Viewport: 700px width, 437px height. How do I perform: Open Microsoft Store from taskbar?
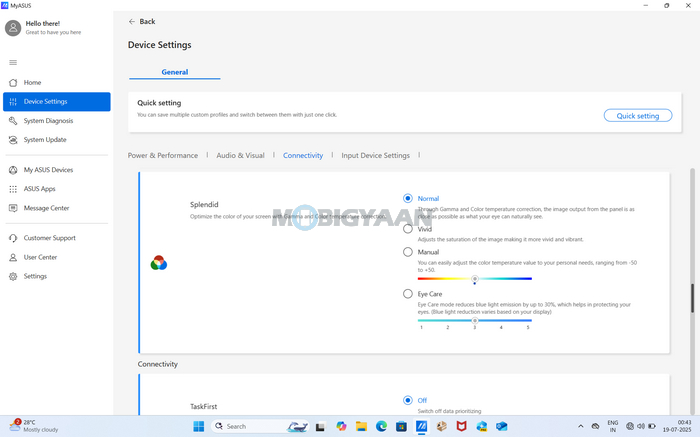[x=401, y=426]
